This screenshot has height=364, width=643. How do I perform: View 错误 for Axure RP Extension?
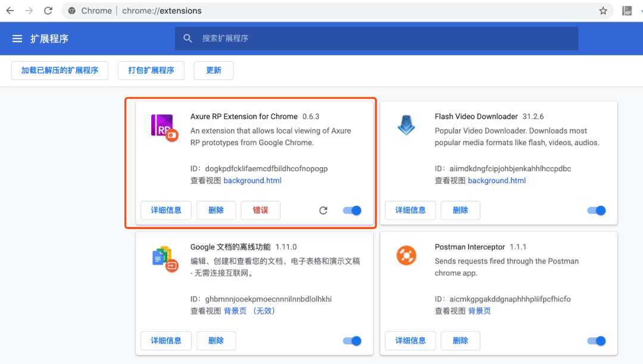point(261,211)
